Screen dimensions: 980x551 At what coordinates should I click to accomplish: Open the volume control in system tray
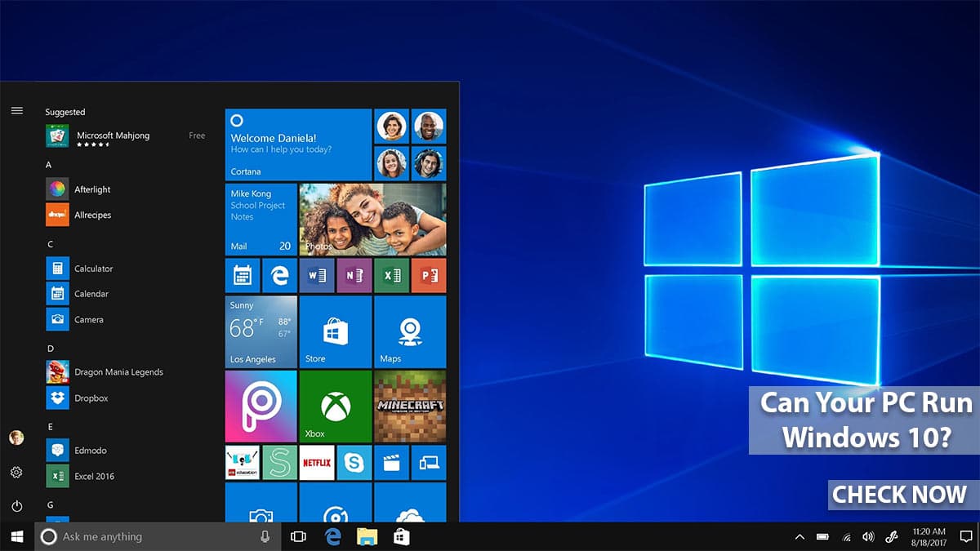(868, 536)
